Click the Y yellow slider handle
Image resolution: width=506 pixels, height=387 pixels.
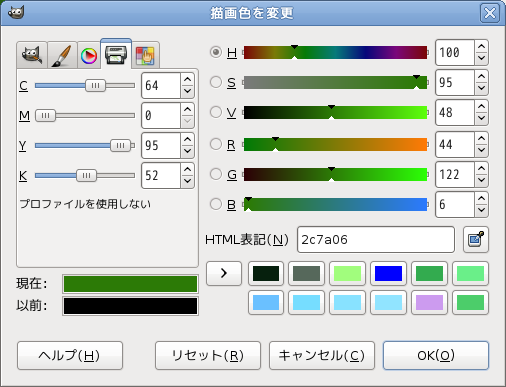(120, 145)
